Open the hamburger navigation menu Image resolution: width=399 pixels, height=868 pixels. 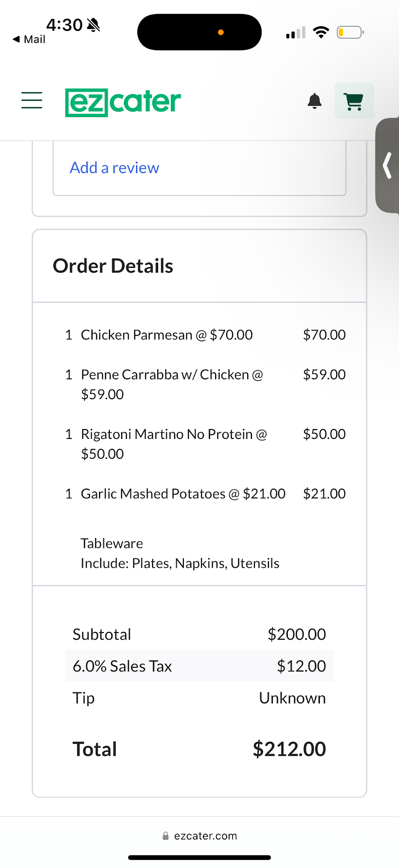coord(32,100)
